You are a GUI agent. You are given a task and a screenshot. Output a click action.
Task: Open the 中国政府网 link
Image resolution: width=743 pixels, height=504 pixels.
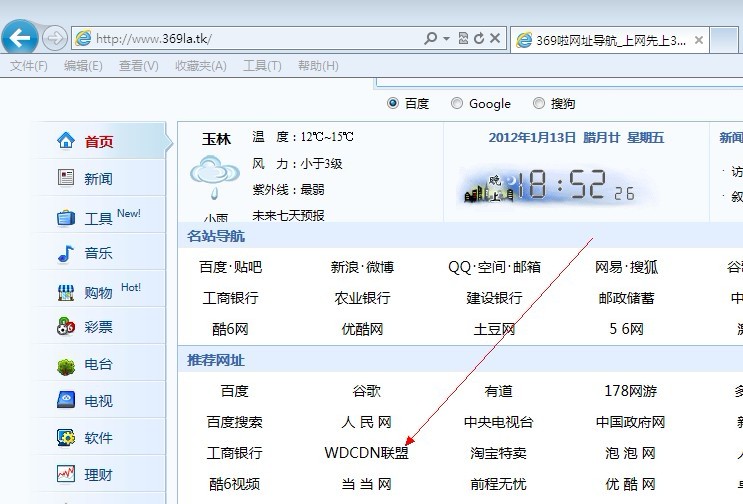pos(631,422)
